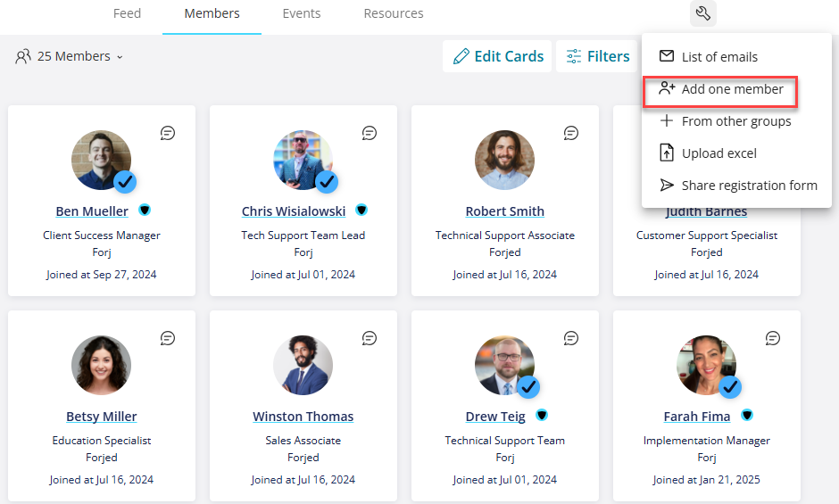Message Robert Smith via chat bubble icon
This screenshot has height=504, width=839.
(571, 133)
